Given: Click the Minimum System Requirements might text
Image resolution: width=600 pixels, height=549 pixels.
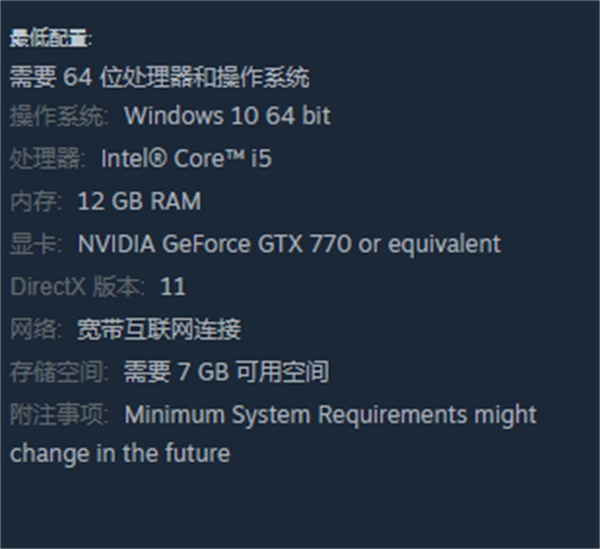Looking at the screenshot, I should click(x=331, y=415).
